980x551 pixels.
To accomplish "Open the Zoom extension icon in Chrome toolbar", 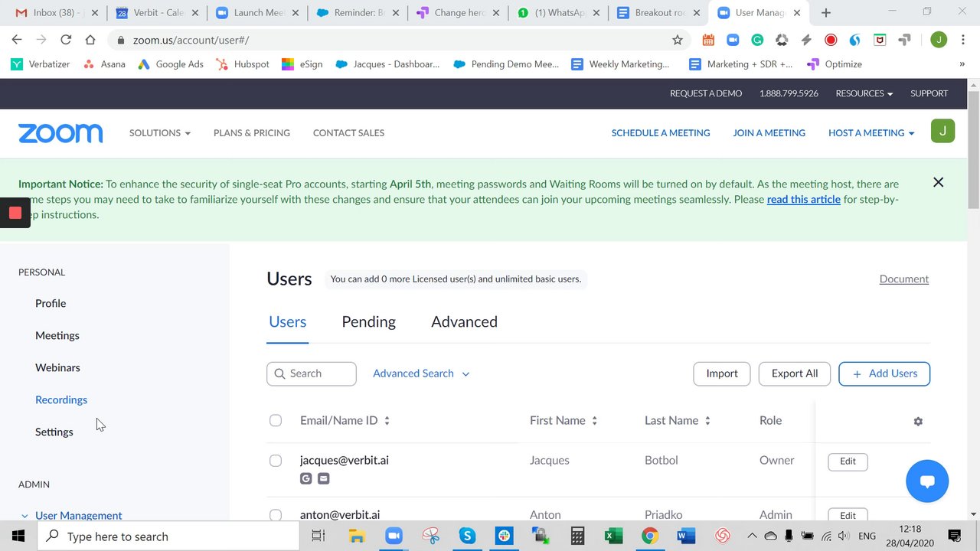I will click(733, 40).
